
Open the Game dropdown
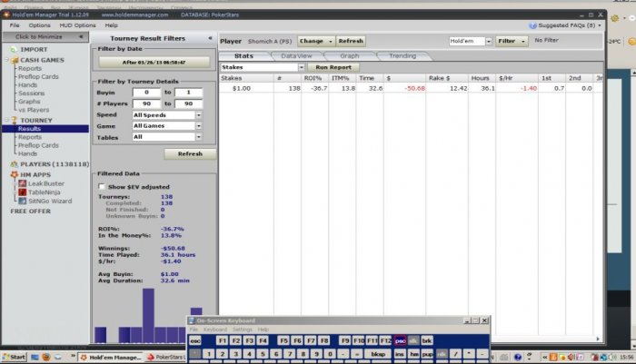coord(198,126)
